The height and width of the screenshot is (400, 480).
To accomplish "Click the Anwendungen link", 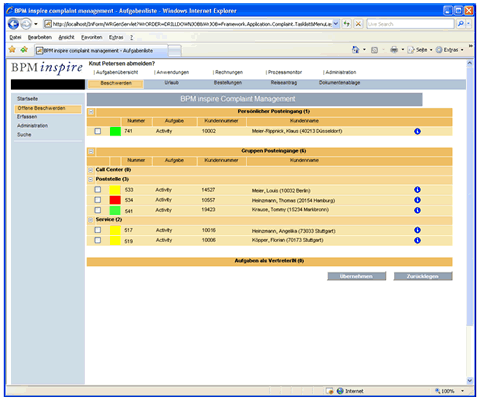I will point(173,72).
